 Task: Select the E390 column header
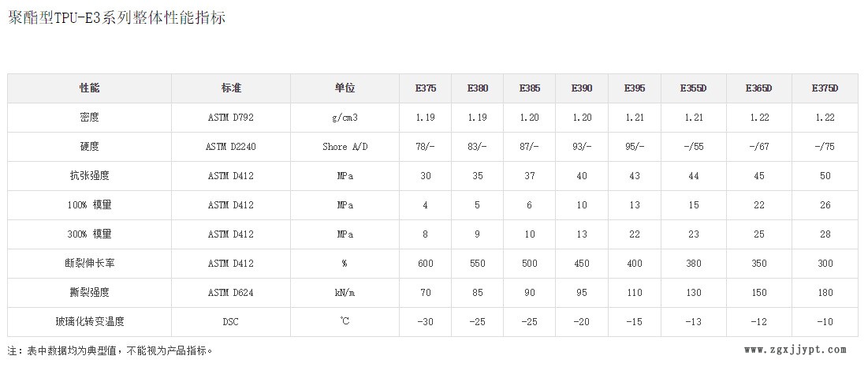[x=582, y=88]
